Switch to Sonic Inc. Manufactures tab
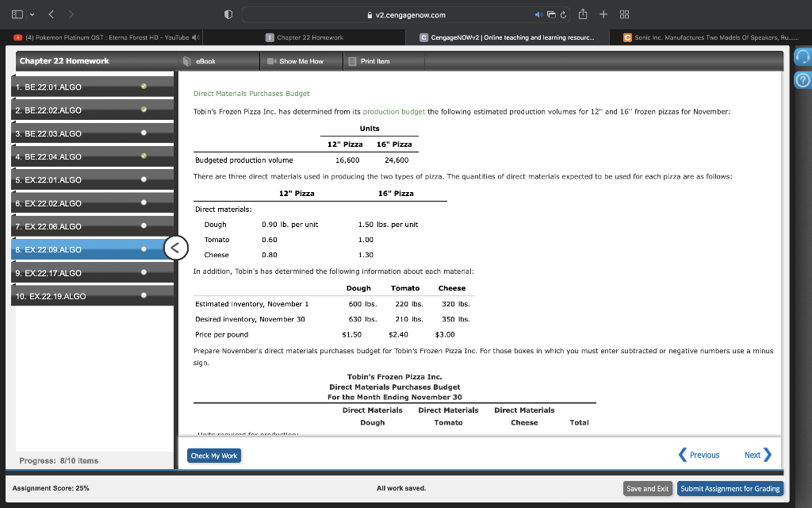The image size is (812, 508). point(710,37)
